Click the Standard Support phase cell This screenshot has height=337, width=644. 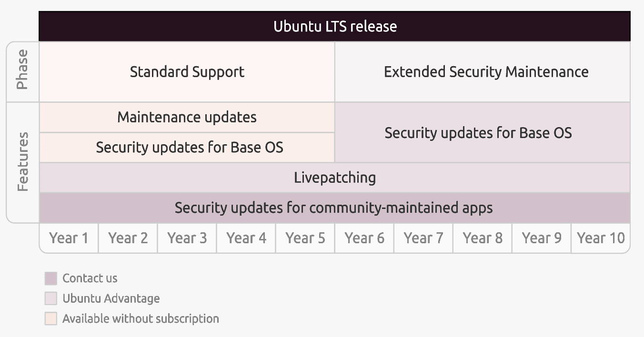pyautogui.click(x=187, y=72)
